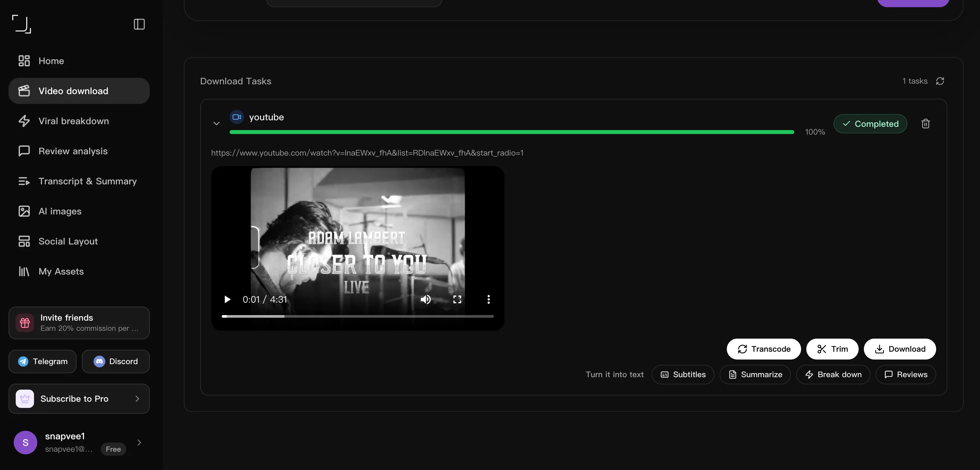Go to My Assets

pos(79,271)
